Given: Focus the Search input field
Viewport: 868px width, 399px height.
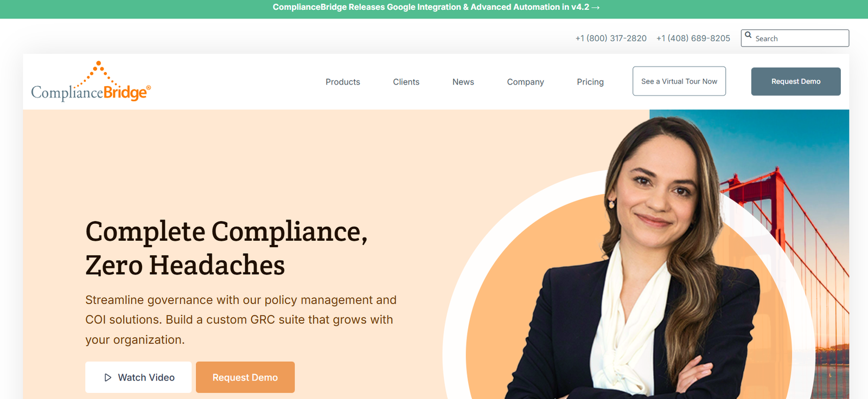Looking at the screenshot, I should [795, 38].
